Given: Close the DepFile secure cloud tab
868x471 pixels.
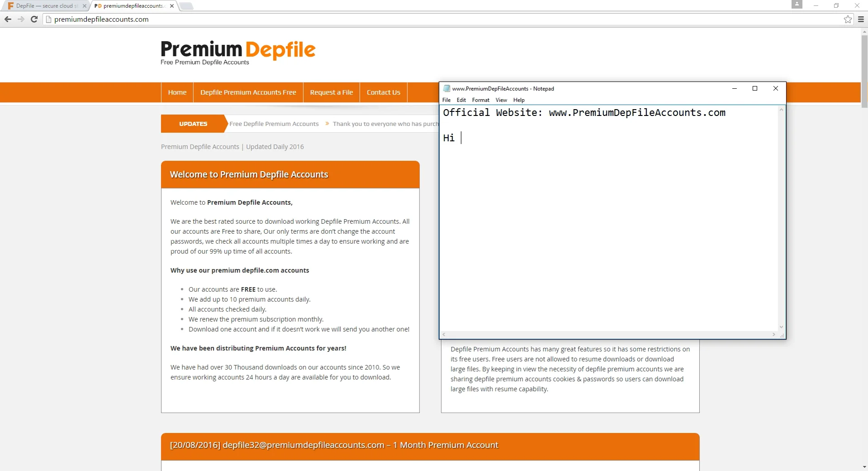Looking at the screenshot, I should pyautogui.click(x=84, y=6).
